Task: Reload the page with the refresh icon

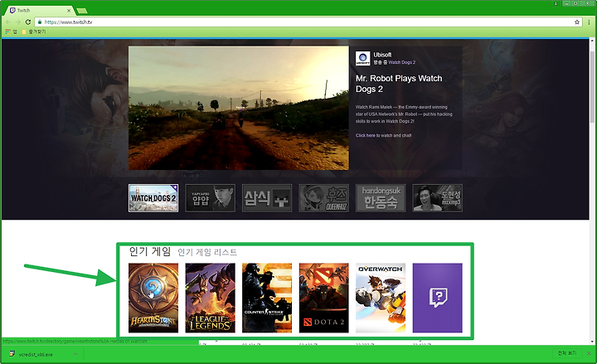Action: pos(28,22)
